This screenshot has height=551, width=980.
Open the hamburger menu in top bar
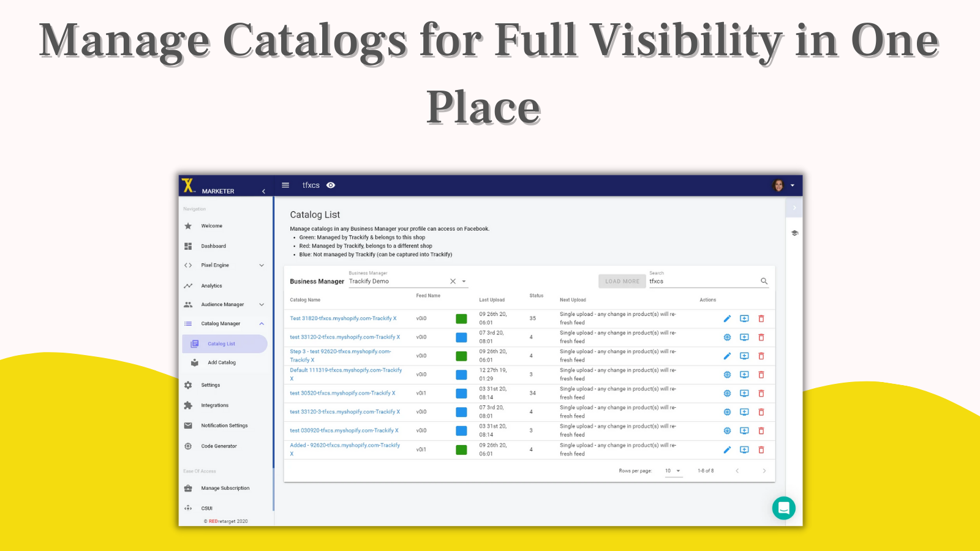(285, 185)
